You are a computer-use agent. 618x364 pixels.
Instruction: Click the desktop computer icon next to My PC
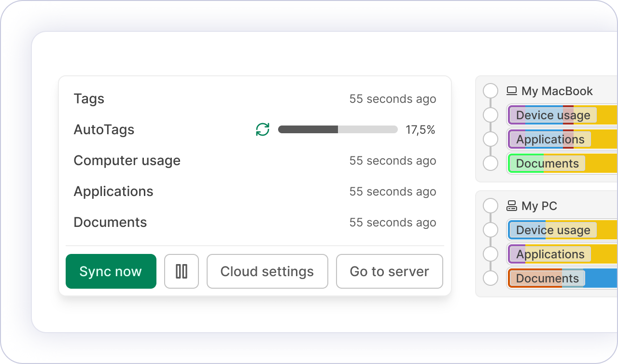tap(512, 206)
